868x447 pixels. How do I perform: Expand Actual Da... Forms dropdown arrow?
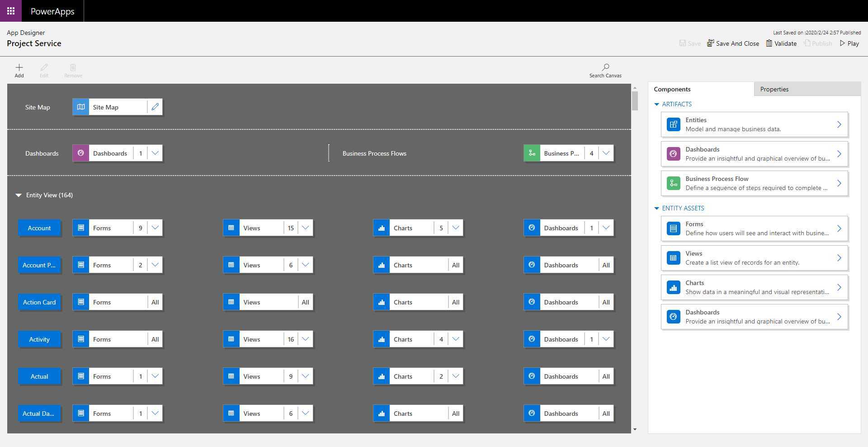click(155, 414)
